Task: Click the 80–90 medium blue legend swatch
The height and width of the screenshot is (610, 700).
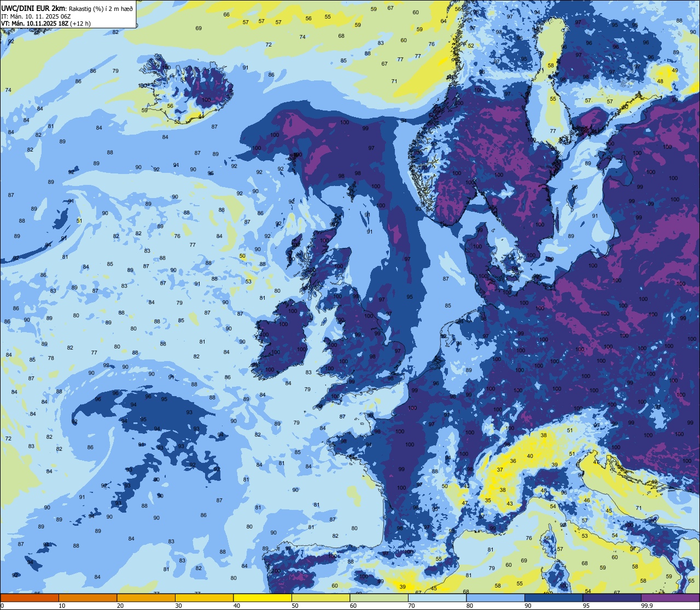Action: tap(495, 597)
